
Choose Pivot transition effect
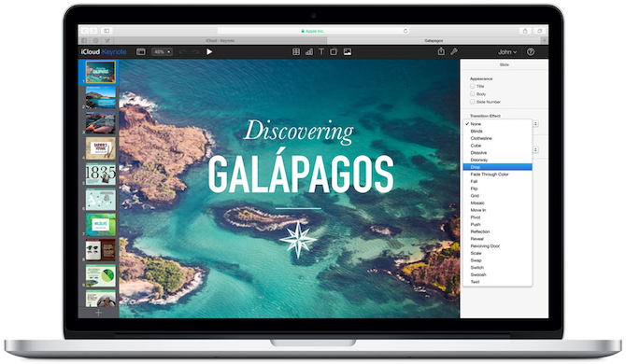click(497, 217)
